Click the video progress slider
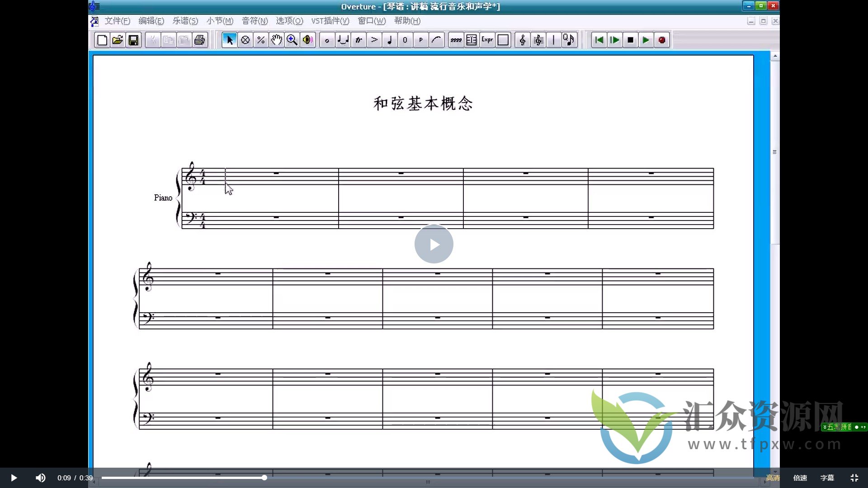868x488 pixels. (x=264, y=477)
